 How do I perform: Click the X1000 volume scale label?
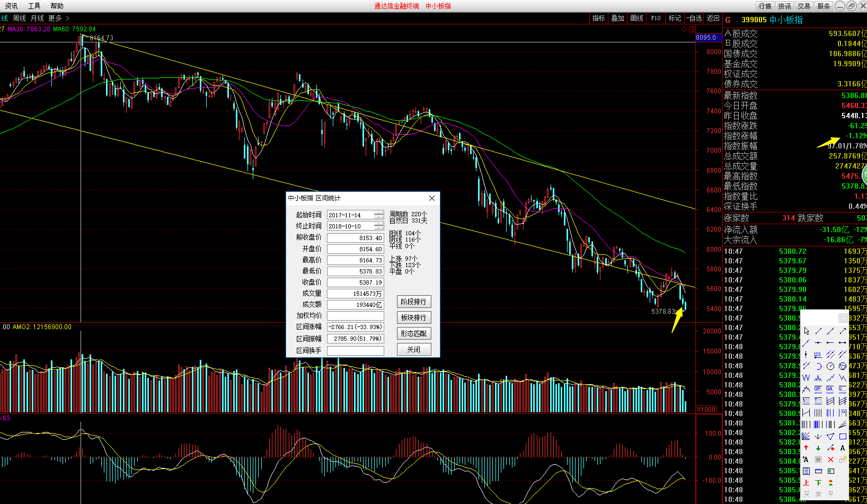[706, 409]
